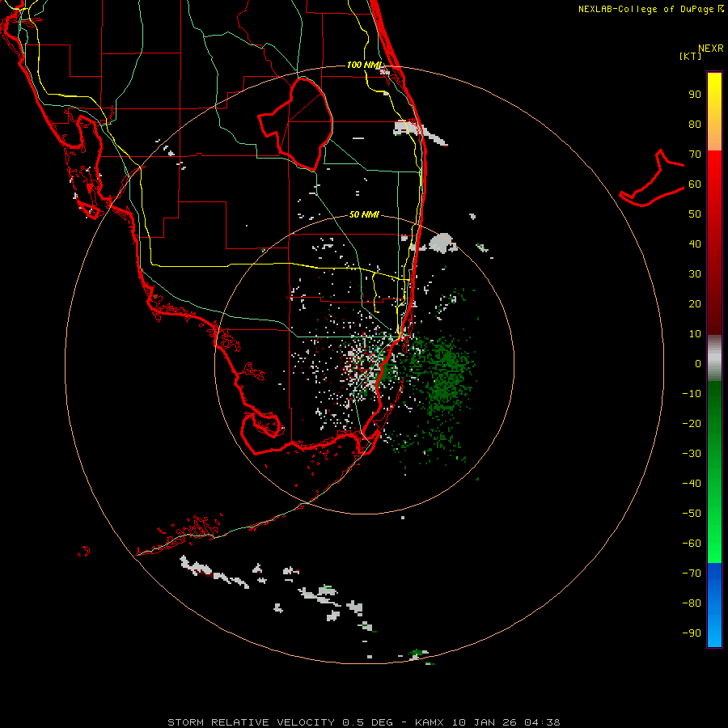The width and height of the screenshot is (728, 728).
Task: Click the -80 knot legend value
Action: [692, 603]
